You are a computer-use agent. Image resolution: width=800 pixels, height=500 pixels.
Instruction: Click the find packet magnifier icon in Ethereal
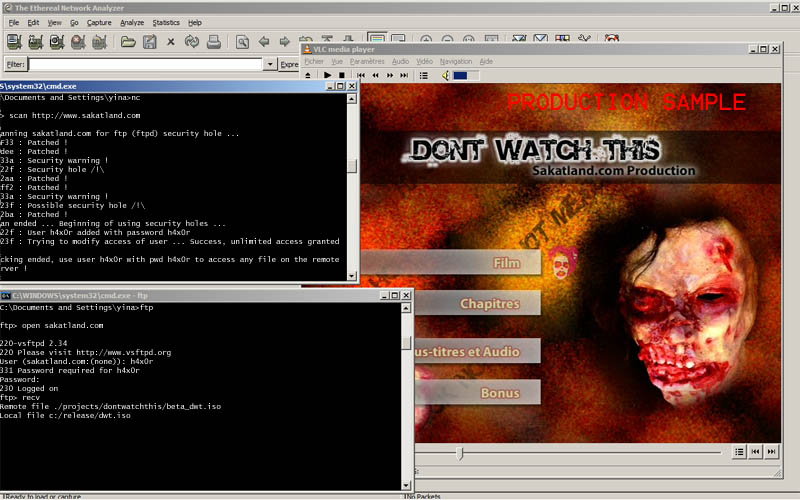(x=242, y=42)
